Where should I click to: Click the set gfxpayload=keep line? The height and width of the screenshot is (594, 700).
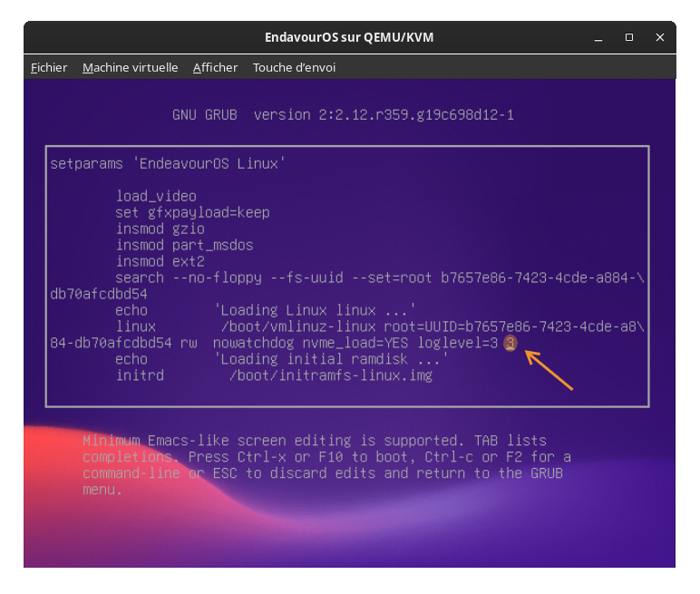tap(192, 212)
